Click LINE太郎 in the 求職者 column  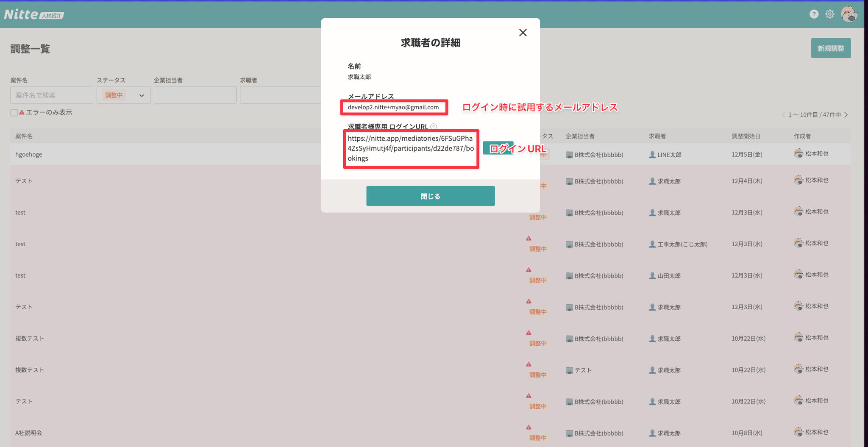pos(669,155)
